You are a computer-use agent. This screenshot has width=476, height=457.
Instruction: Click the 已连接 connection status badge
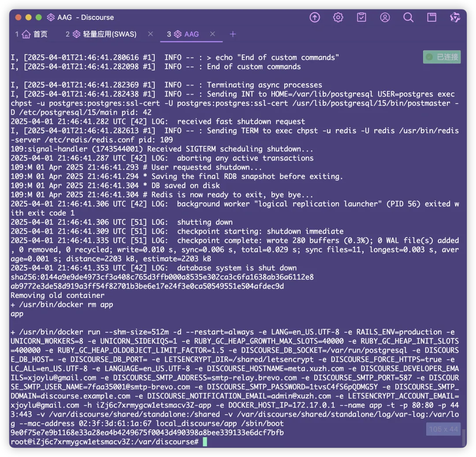(442, 57)
